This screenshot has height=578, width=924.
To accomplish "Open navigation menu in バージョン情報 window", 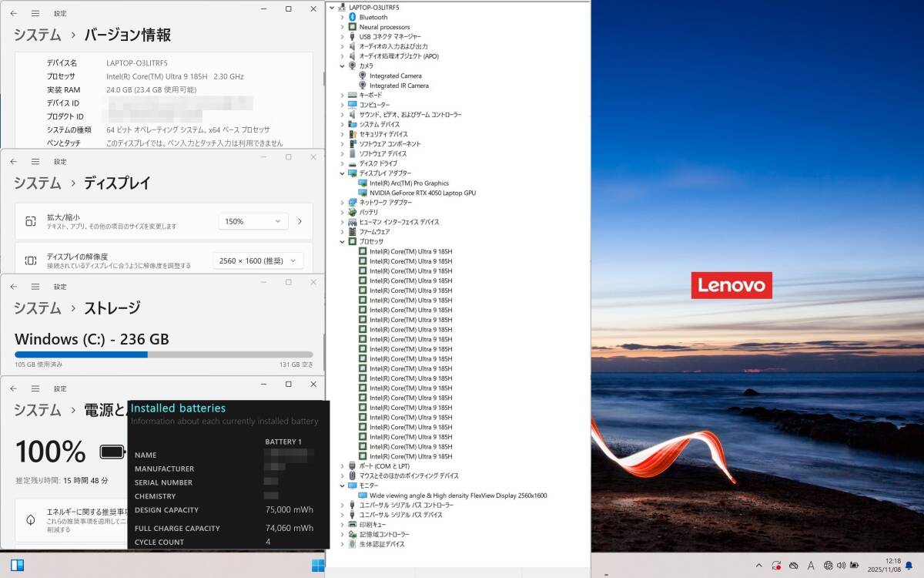I will coord(35,13).
